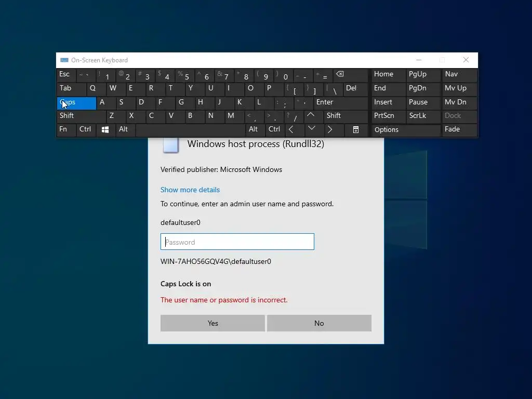
Task: Click the Pause key
Action: point(423,103)
